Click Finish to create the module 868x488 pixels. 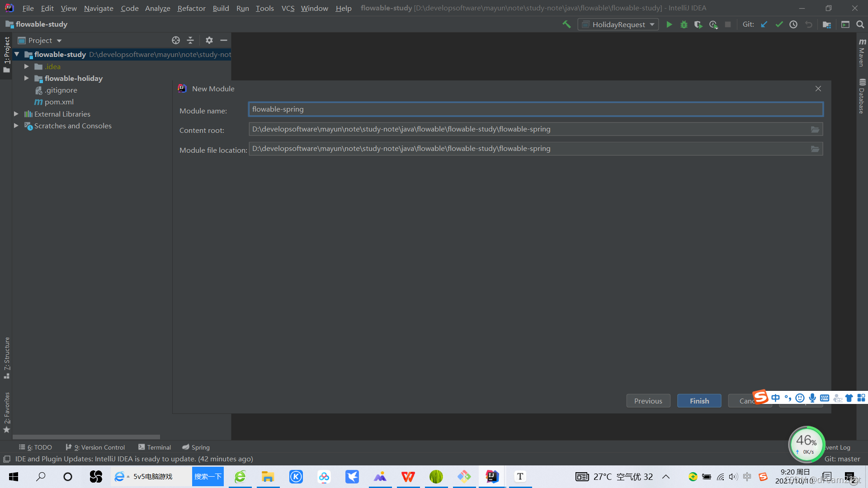coord(698,401)
